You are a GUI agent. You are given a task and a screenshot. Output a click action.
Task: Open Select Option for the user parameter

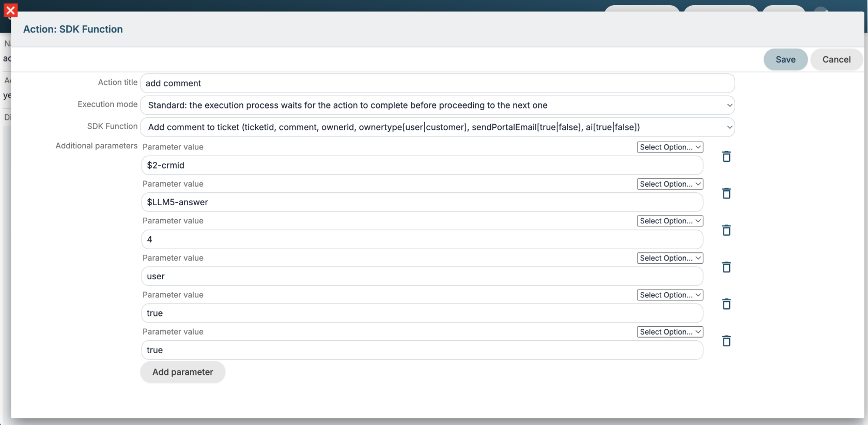[670, 258]
